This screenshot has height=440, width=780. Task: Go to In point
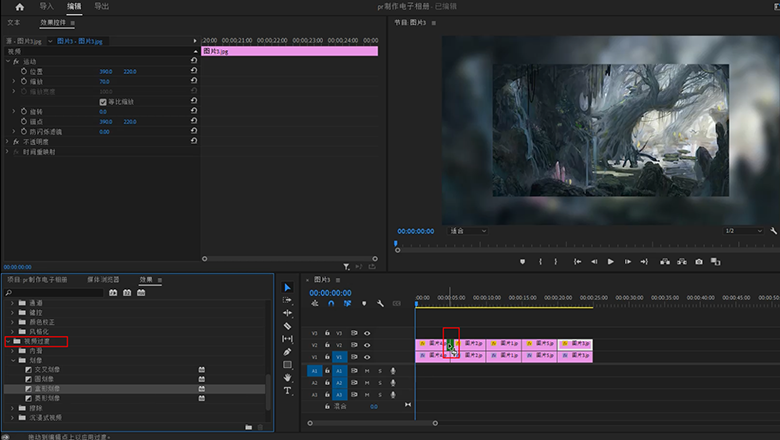(577, 262)
